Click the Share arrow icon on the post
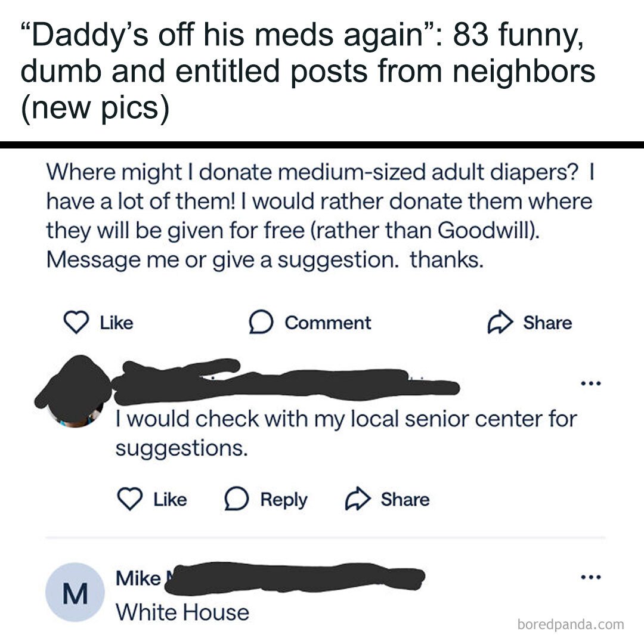The height and width of the screenshot is (644, 644). [x=499, y=323]
